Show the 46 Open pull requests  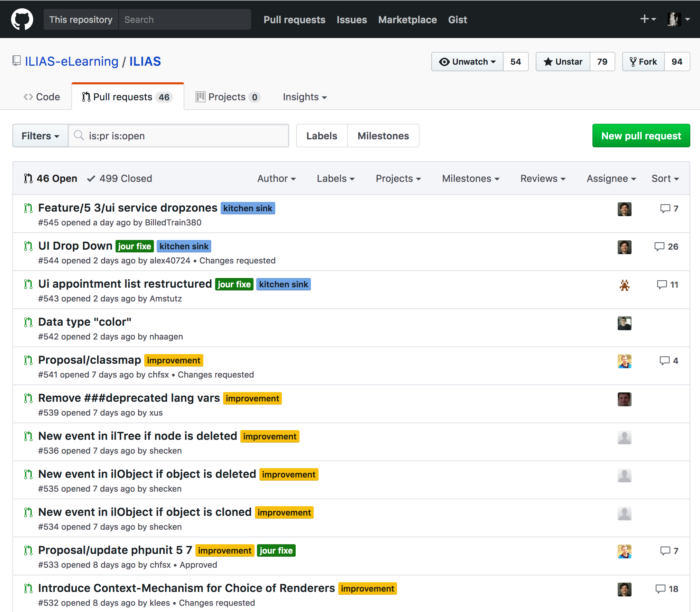(x=50, y=178)
